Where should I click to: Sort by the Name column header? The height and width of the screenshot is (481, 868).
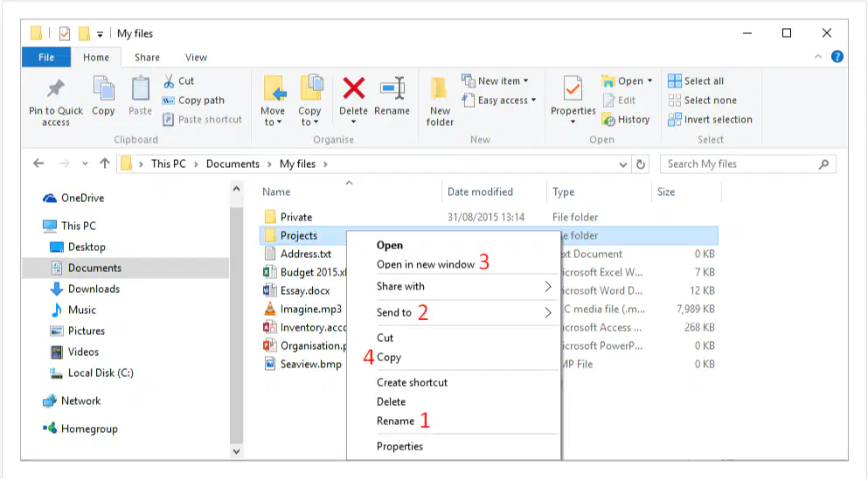click(276, 192)
